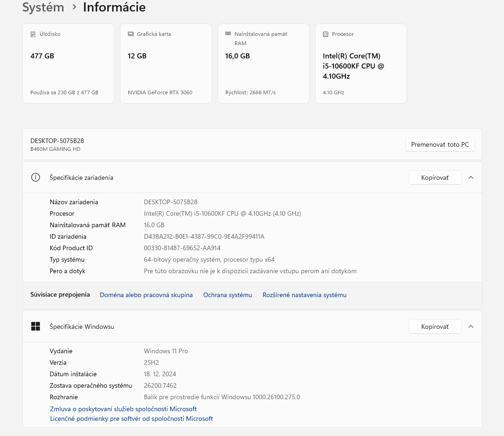Viewport: 504px width, 436px height.
Task: Open Doména alebo pracovná skupina link
Action: tap(146, 295)
